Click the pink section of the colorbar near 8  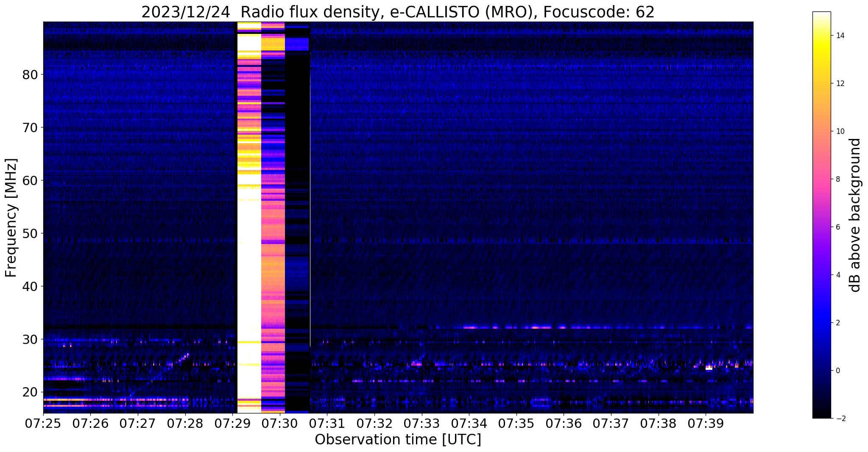[821, 179]
